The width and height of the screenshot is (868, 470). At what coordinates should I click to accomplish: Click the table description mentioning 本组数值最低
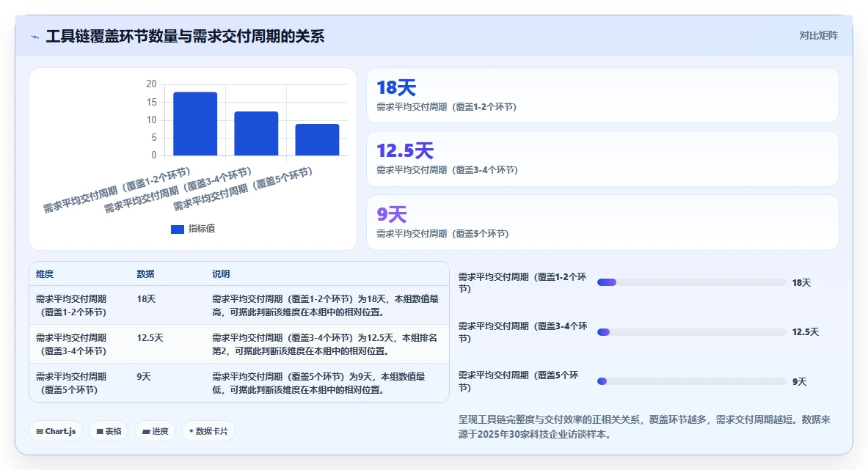click(x=319, y=383)
